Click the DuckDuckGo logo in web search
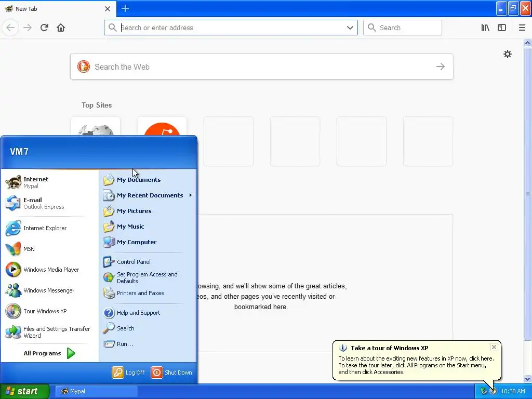The width and height of the screenshot is (532, 399). [x=84, y=66]
